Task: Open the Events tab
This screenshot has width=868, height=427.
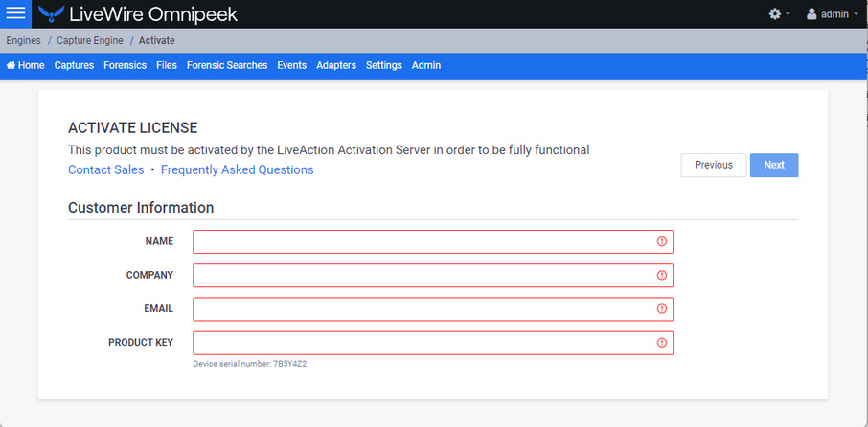Action: [x=292, y=65]
